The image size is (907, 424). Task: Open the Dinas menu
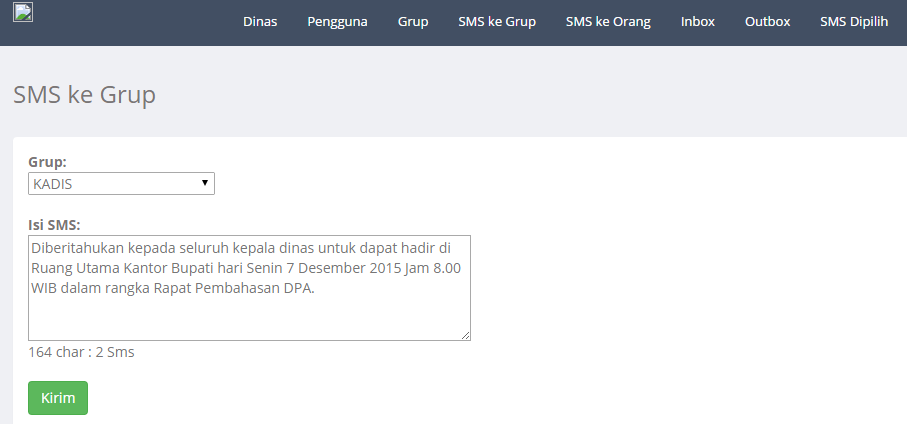point(260,22)
